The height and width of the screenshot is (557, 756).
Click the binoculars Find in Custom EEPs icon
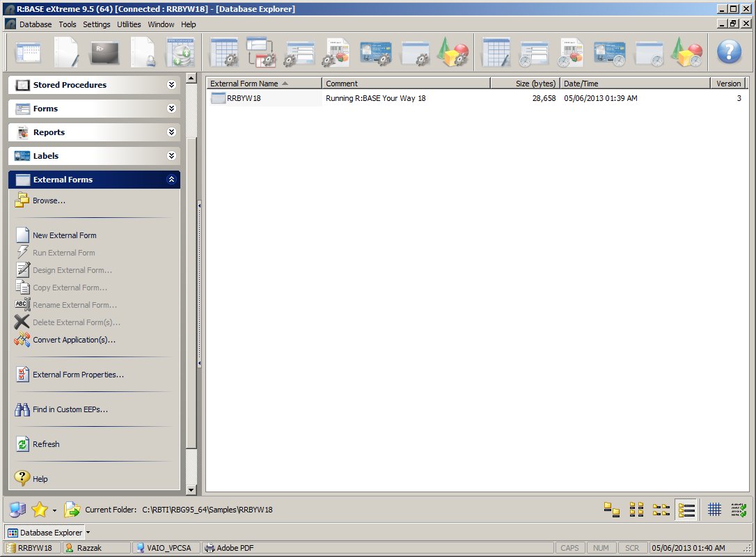pyautogui.click(x=22, y=409)
